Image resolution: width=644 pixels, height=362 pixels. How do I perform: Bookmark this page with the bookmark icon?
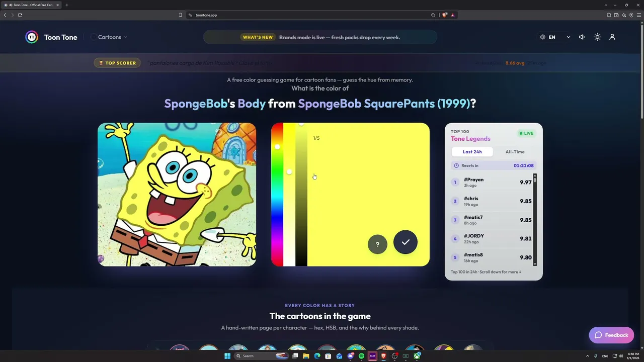pos(180,15)
